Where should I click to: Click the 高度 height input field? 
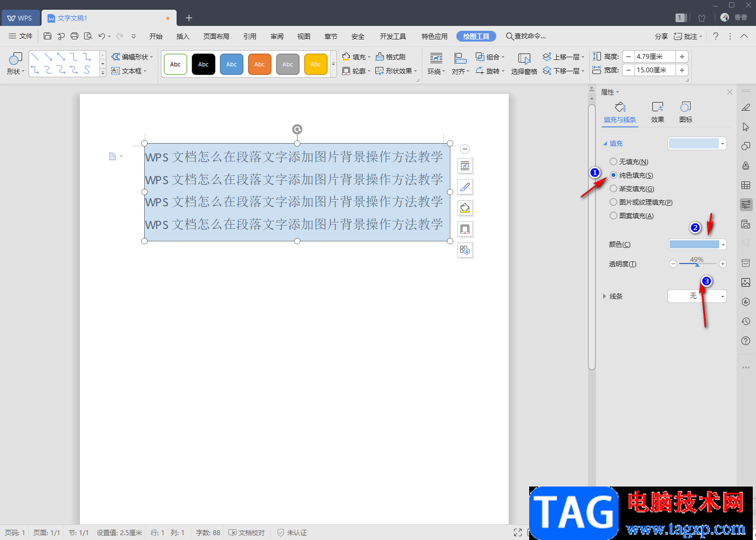655,57
